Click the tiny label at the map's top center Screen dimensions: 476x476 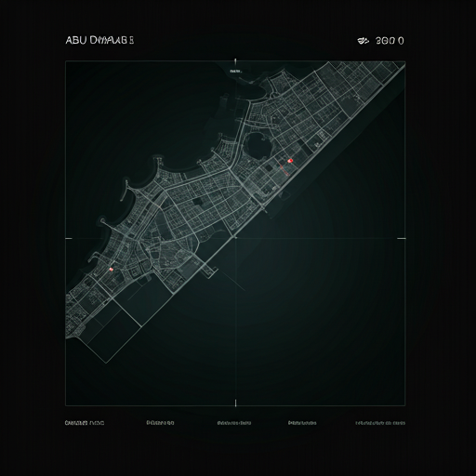[x=235, y=71]
